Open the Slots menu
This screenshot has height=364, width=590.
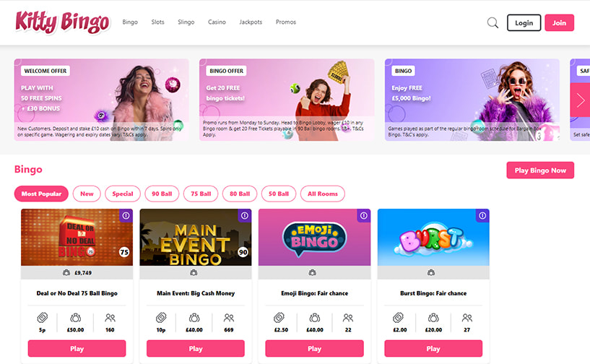pyautogui.click(x=157, y=22)
